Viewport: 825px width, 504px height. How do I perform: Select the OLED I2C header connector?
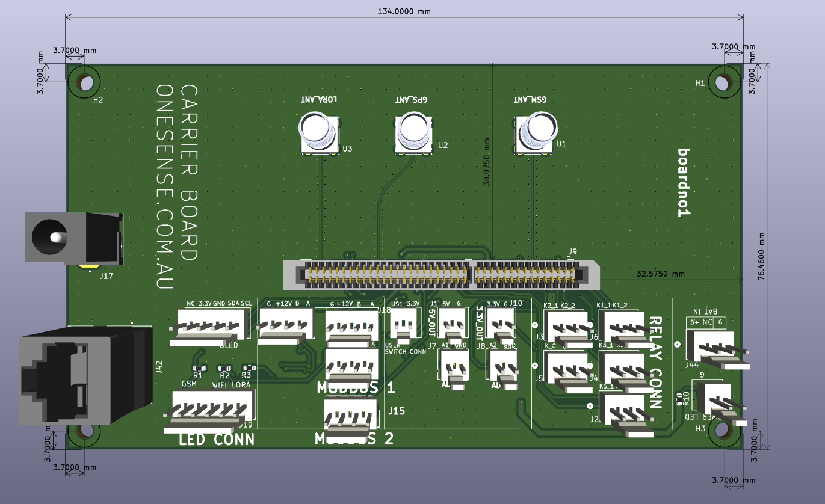click(209, 327)
